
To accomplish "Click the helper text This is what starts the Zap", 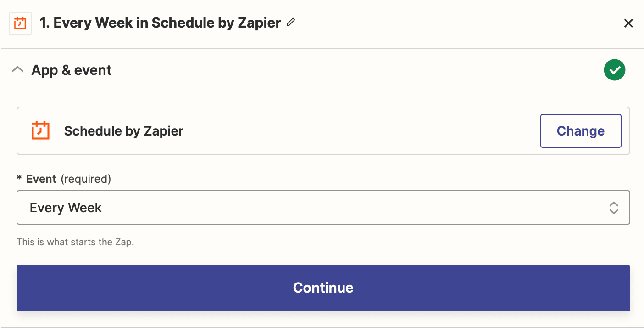I will (x=75, y=242).
